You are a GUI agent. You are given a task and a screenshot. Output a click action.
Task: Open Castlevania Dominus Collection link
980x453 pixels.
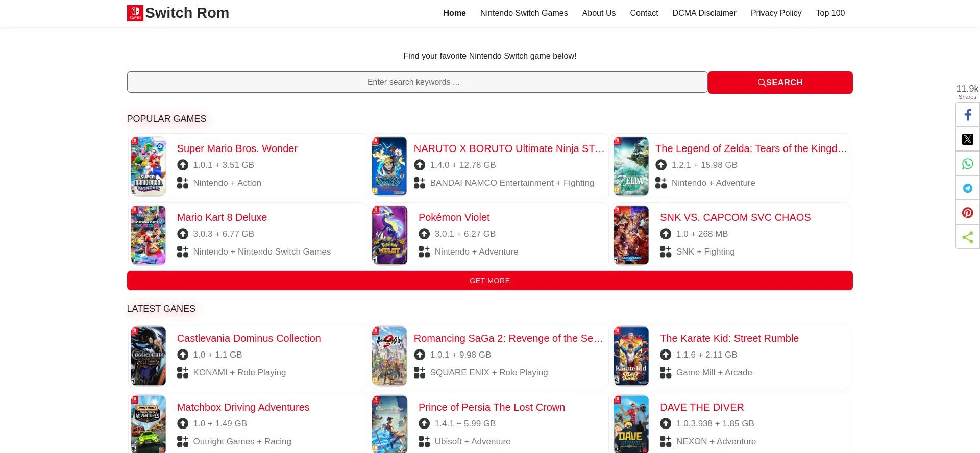point(249,338)
